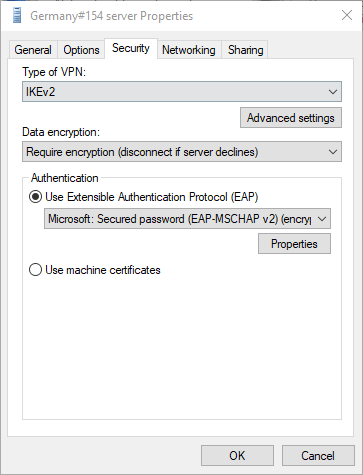Confirm the settings with OK
The width and height of the screenshot is (363, 475).
pos(237,455)
